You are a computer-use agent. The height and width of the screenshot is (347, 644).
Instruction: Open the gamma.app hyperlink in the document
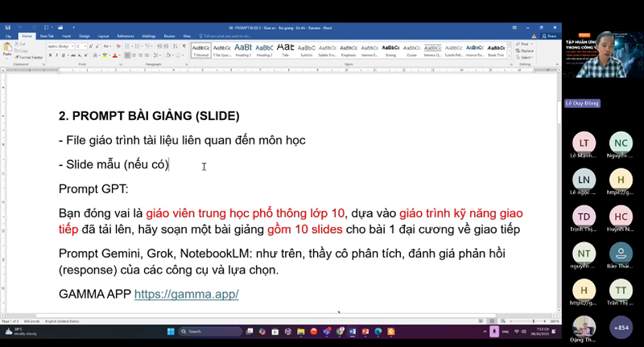pyautogui.click(x=186, y=294)
